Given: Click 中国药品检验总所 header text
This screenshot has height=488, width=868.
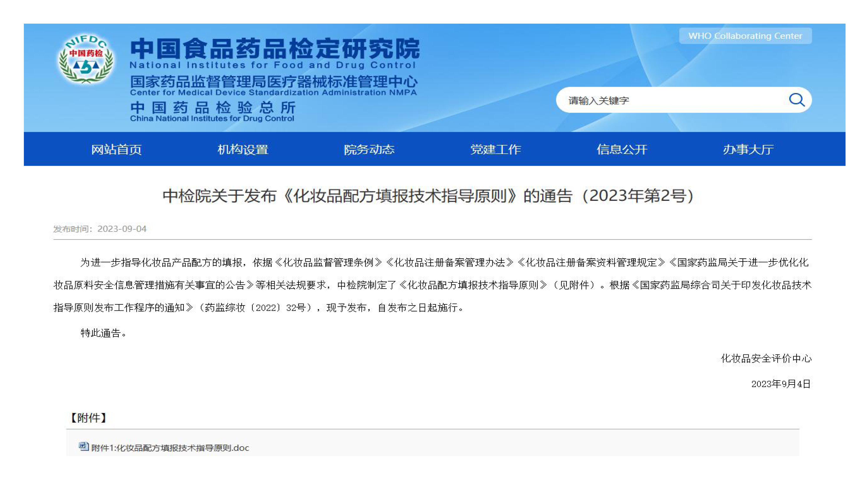Looking at the screenshot, I should [x=213, y=108].
